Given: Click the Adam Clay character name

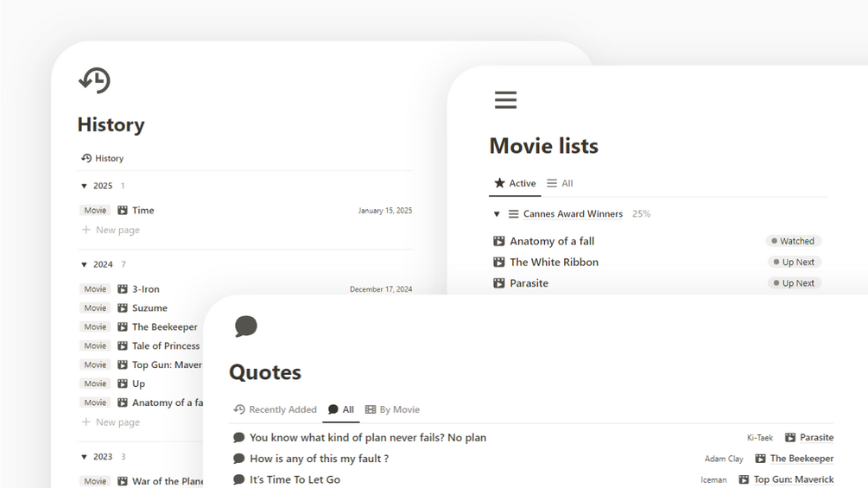Looking at the screenshot, I should [724, 459].
